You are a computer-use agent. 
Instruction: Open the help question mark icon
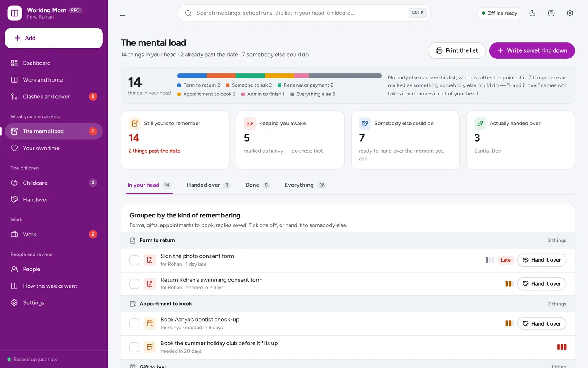551,13
